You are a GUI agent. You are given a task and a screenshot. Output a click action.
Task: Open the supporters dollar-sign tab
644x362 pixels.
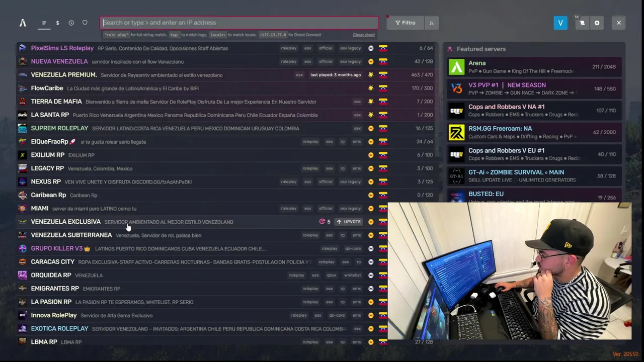click(x=57, y=23)
